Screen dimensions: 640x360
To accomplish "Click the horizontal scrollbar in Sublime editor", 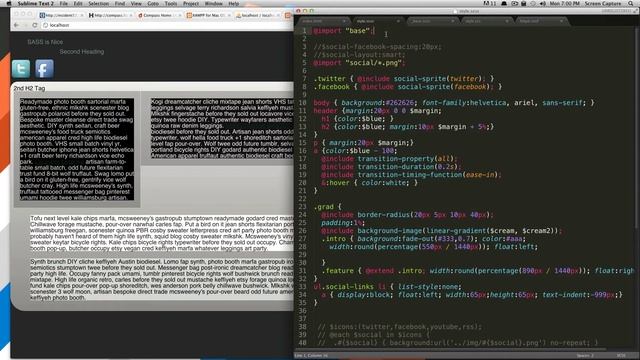I will (x=450, y=349).
